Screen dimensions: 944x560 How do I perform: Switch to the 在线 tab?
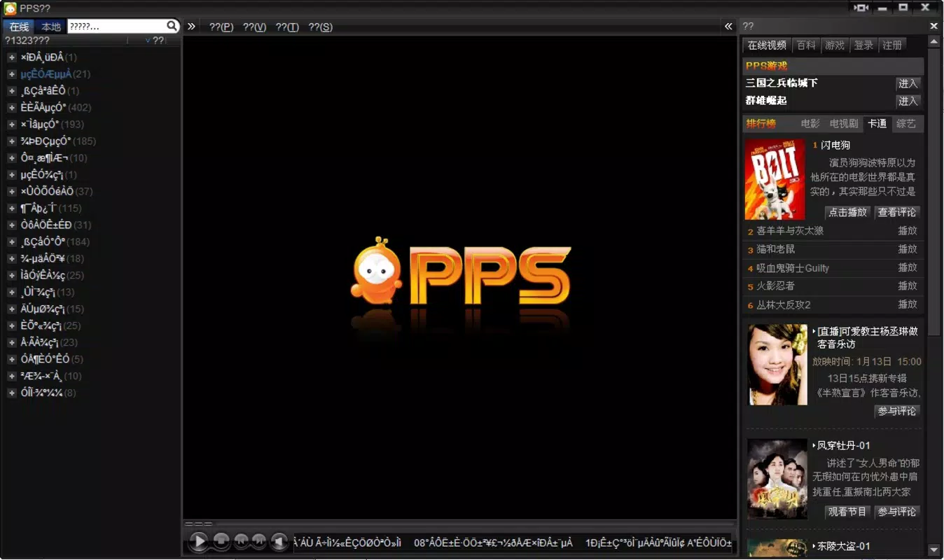[19, 27]
